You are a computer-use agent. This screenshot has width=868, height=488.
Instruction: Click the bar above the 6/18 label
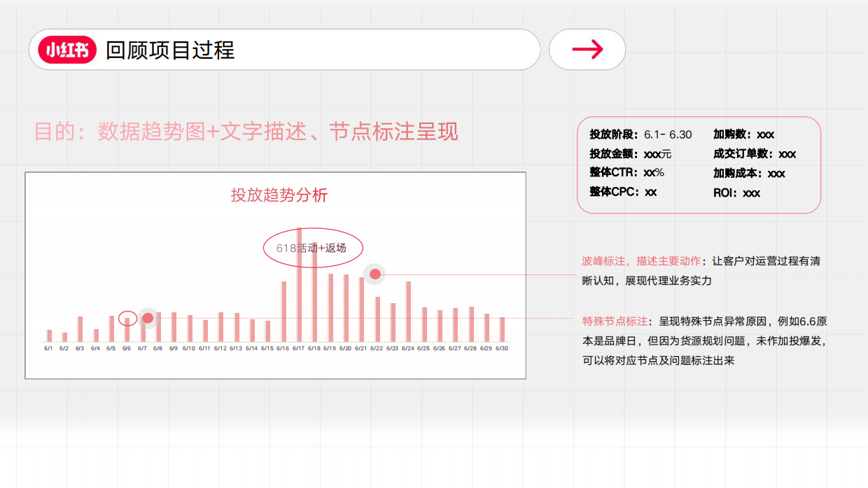coord(314,291)
